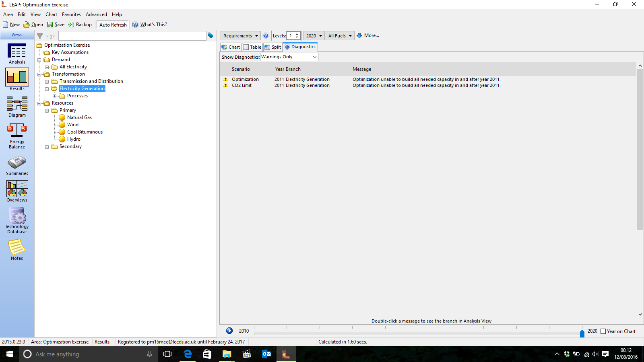
Task: Click the New area toolbar button
Action: [x=11, y=25]
